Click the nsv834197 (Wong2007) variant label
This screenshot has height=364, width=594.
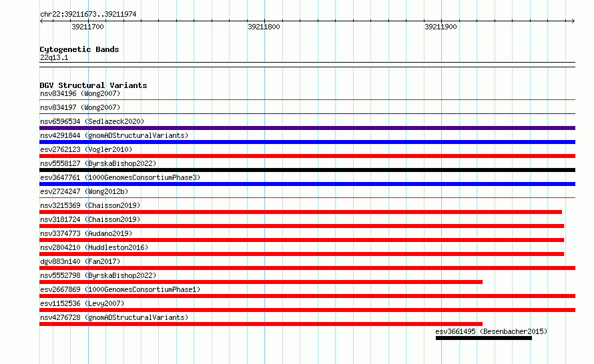tap(80, 107)
